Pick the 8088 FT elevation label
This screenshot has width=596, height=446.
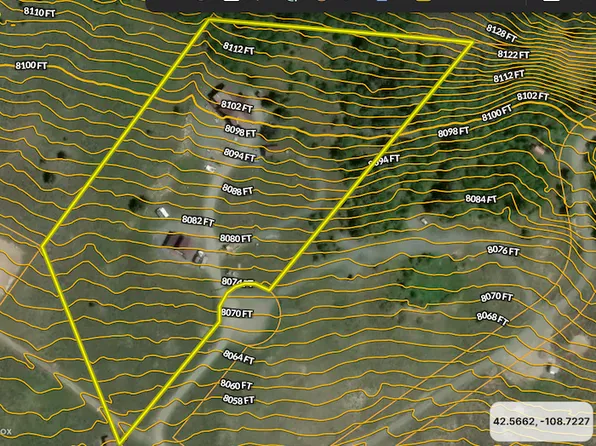pyautogui.click(x=238, y=189)
